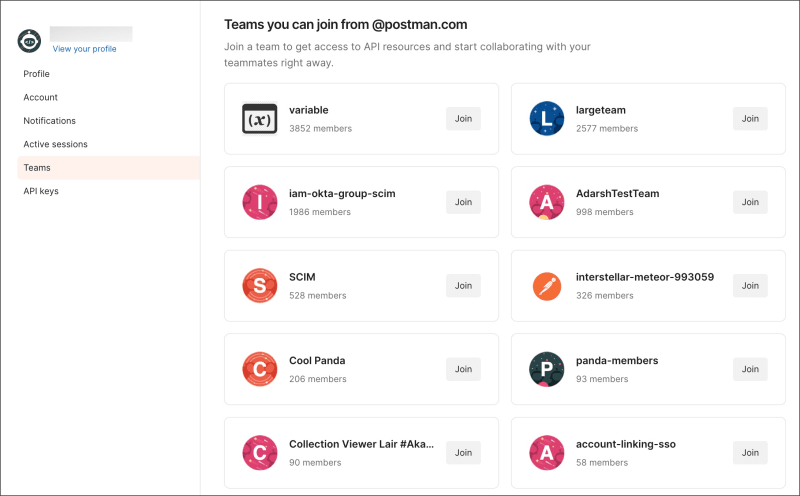Screen dimensions: 800x496
Task: Click the 528 members count
Action: [x=317, y=295]
